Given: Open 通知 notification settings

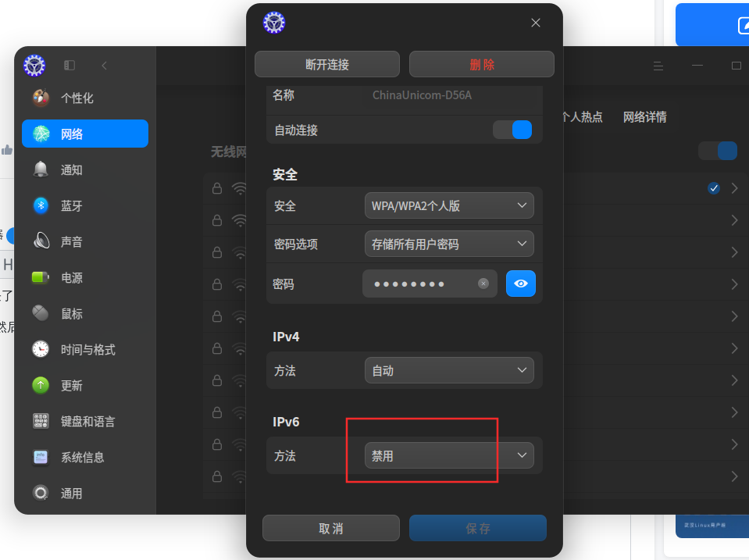Looking at the screenshot, I should pos(85,169).
